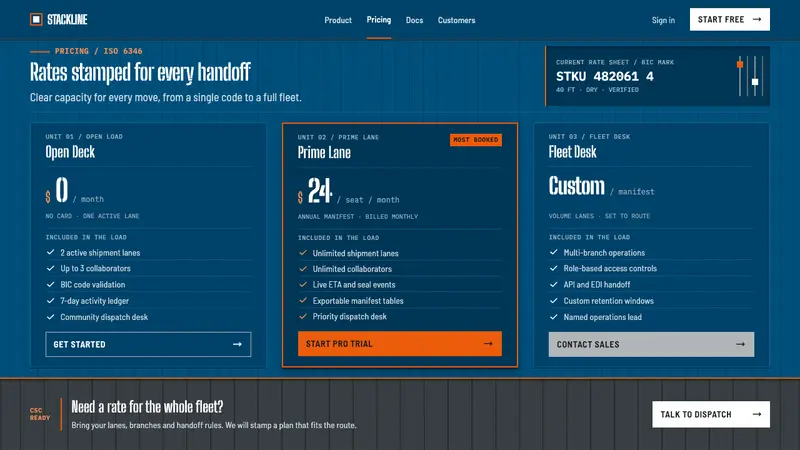This screenshot has width=800, height=450.
Task: Click the orange slider handle in rate sheet
Action: click(x=740, y=64)
